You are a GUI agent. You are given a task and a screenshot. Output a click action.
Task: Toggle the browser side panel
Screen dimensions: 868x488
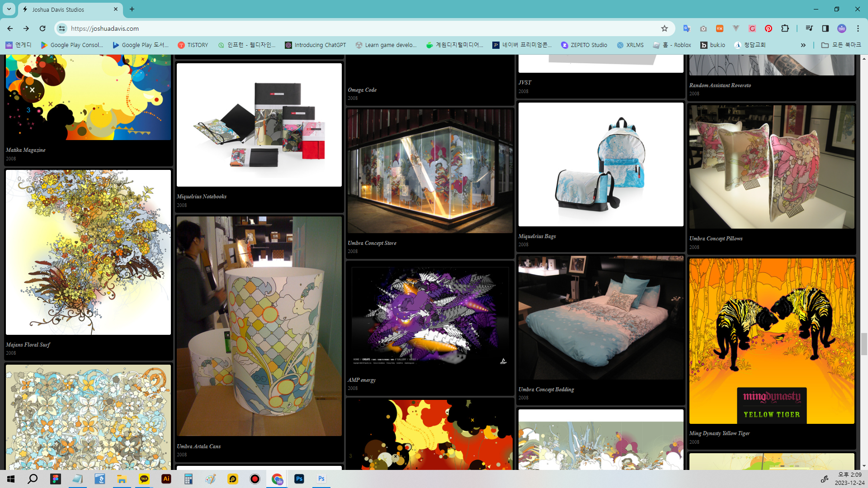pos(825,28)
